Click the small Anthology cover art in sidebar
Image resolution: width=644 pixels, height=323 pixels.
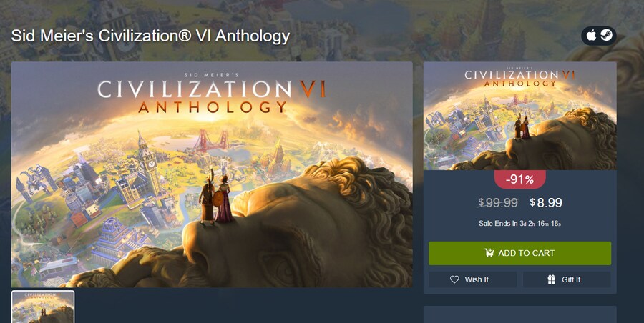pos(519,116)
